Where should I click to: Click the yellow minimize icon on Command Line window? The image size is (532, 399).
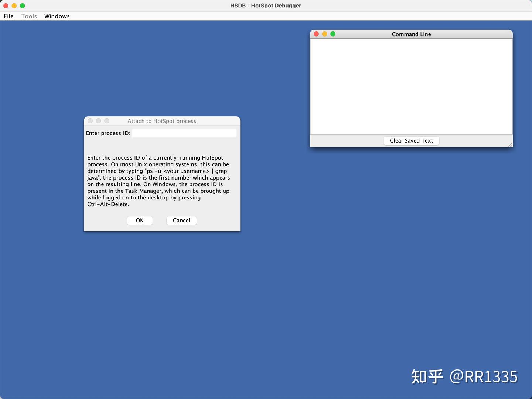(x=325, y=34)
